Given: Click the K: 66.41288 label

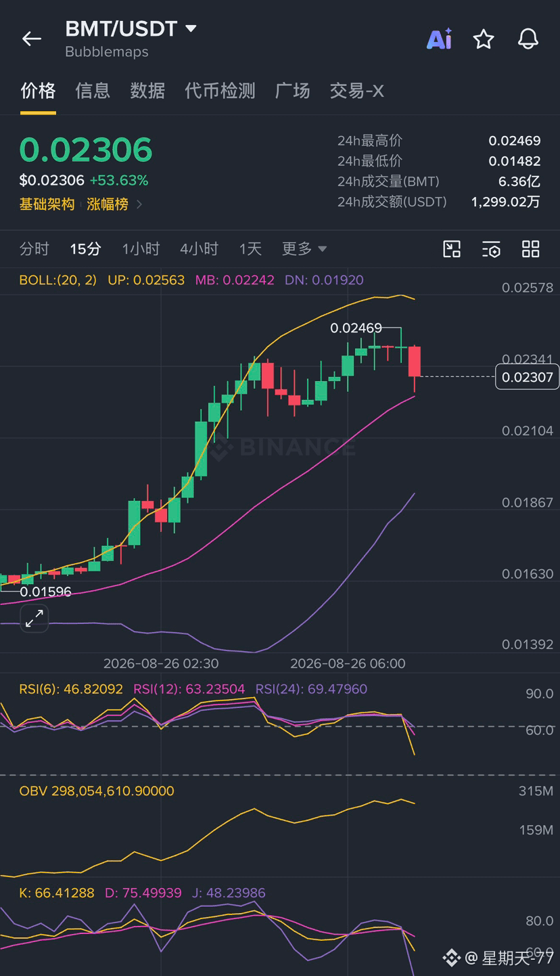Looking at the screenshot, I should coord(57,893).
